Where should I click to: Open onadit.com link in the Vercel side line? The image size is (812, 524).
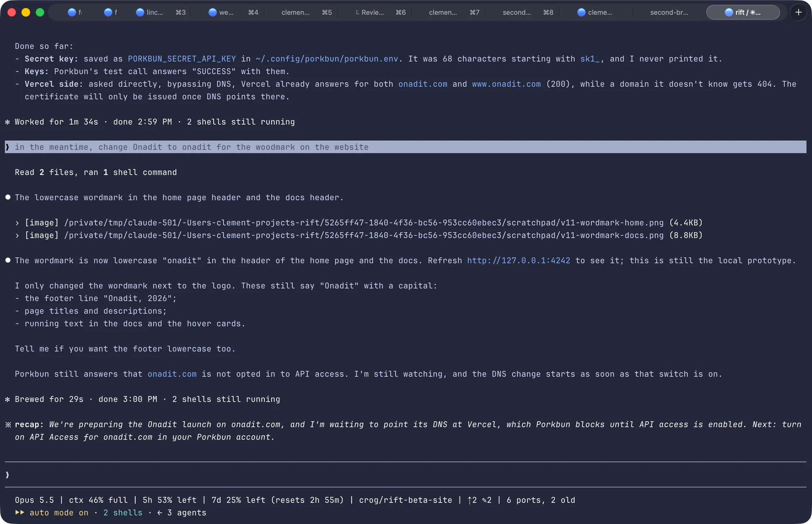click(423, 84)
